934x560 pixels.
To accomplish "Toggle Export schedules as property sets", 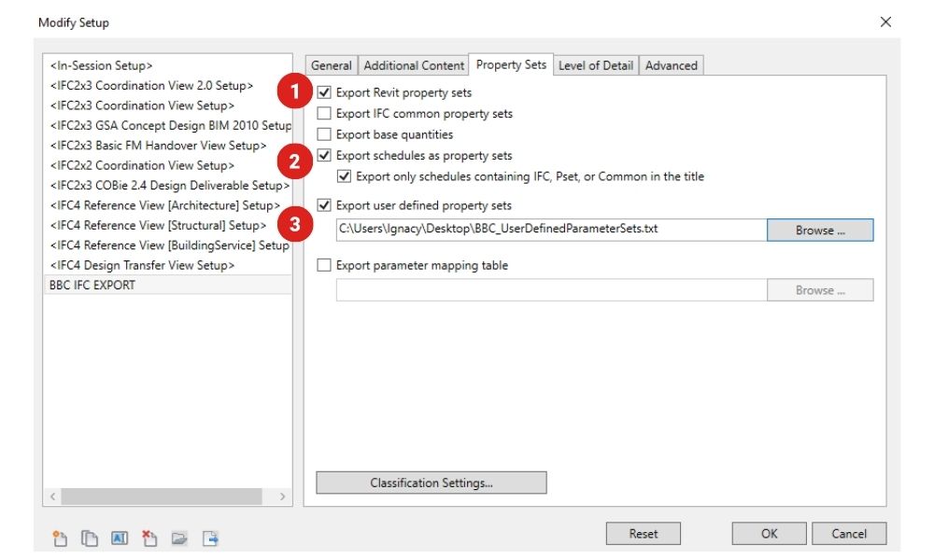I will pyautogui.click(x=324, y=155).
